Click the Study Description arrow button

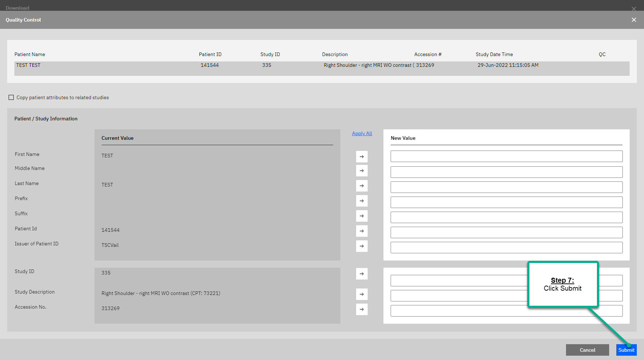click(362, 294)
